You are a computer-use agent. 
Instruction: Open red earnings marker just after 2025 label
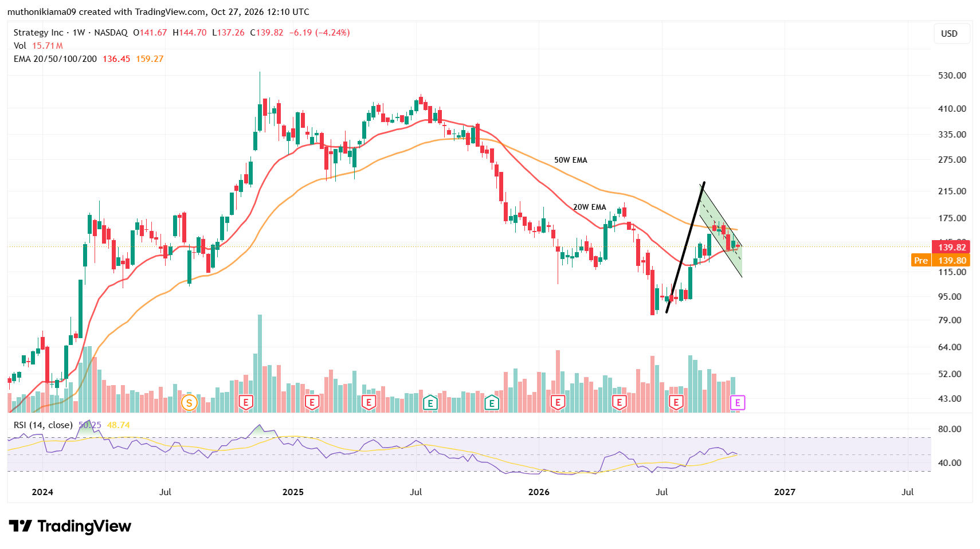(312, 403)
